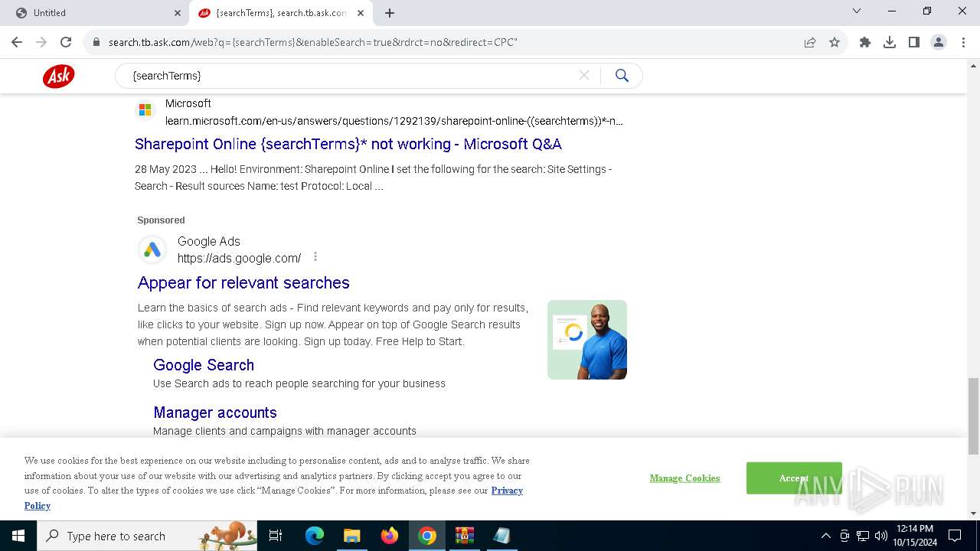Launch Firefox from taskbar
This screenshot has height=551, width=980.
[x=390, y=536]
